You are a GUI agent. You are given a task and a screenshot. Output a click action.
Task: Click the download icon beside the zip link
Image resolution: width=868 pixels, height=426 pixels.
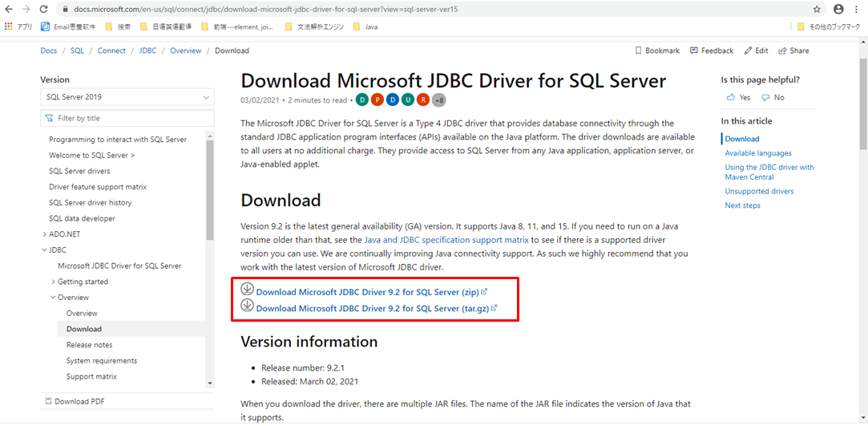(x=247, y=289)
